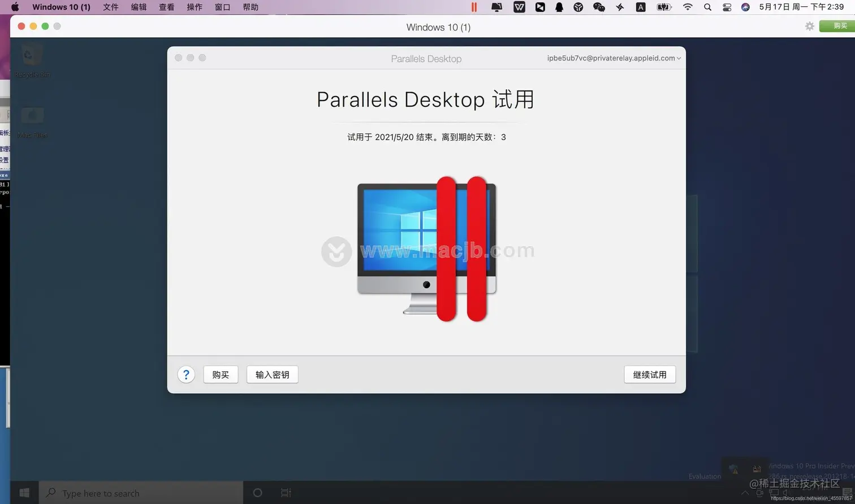Click the Siri icon in menu bar
Image resolution: width=855 pixels, height=504 pixels.
click(745, 7)
